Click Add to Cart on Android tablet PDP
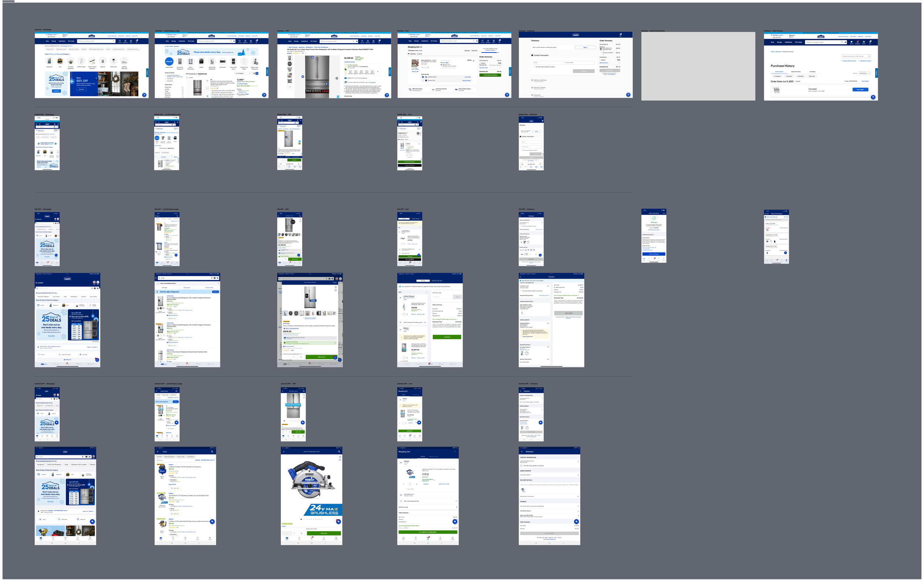Screen dimensions: 924x582 tap(324, 533)
